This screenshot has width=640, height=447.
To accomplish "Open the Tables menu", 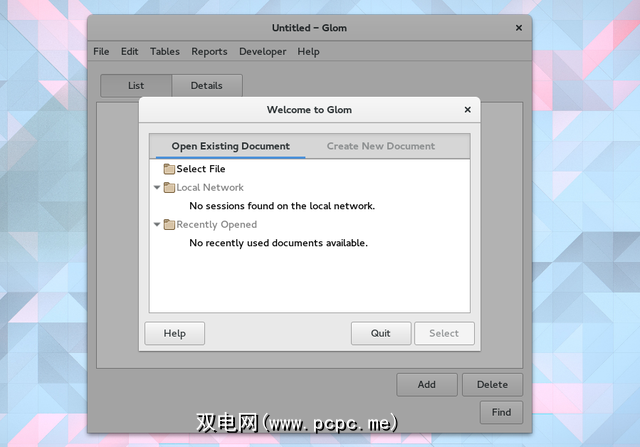I will [x=165, y=51].
